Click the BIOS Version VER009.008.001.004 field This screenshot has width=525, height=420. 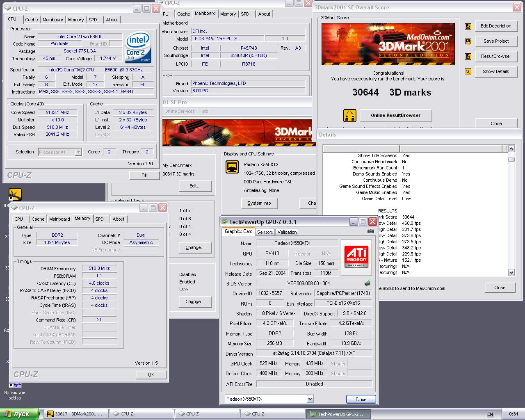coord(308,283)
